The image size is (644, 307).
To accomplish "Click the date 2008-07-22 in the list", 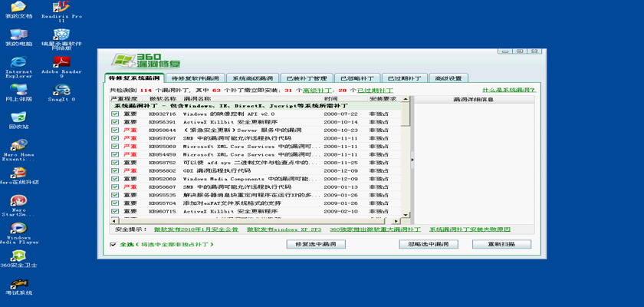I will [340, 114].
